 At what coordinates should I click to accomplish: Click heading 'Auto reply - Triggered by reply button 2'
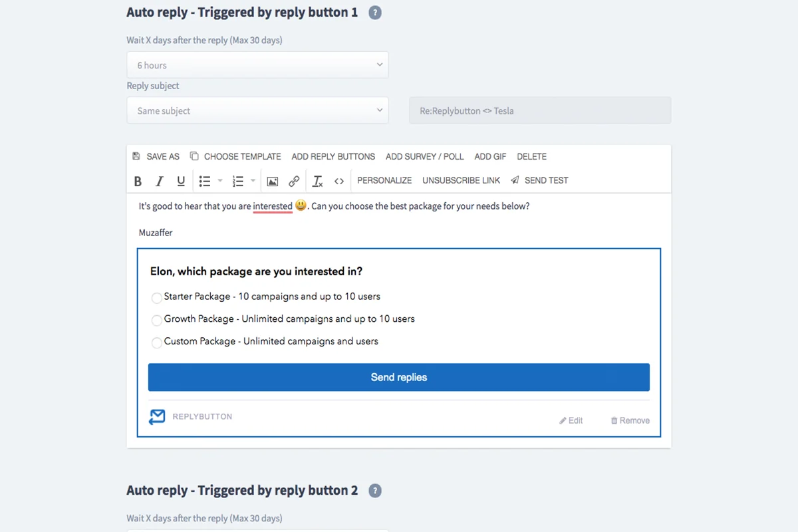pyautogui.click(x=242, y=491)
